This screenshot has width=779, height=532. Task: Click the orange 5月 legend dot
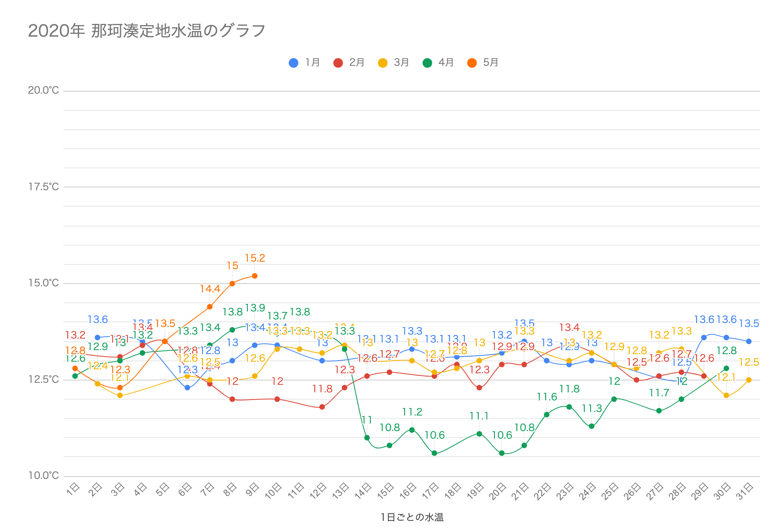(472, 63)
